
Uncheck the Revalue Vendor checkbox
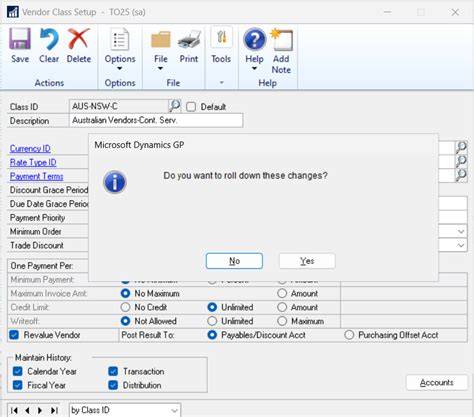14,335
